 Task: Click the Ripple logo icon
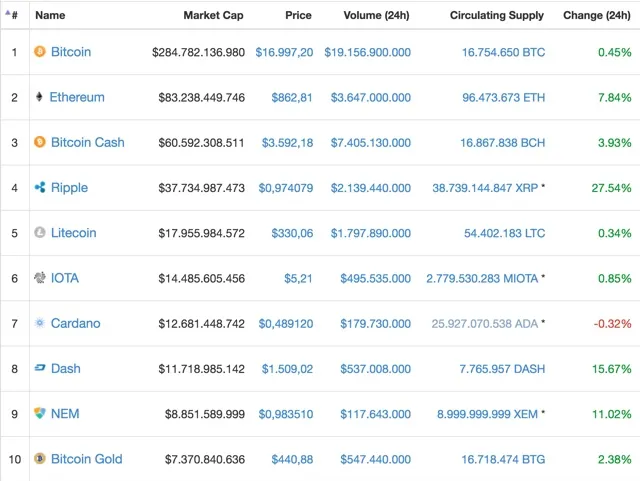click(40, 187)
